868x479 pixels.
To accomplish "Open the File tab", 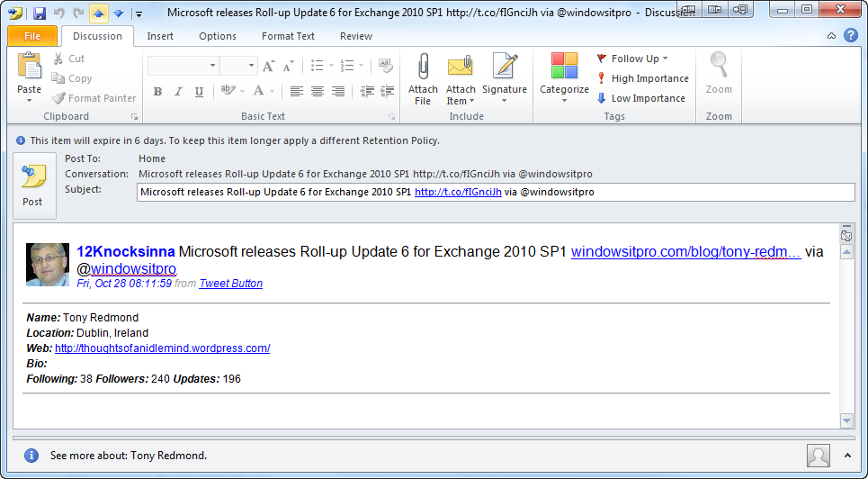I will coord(32,36).
